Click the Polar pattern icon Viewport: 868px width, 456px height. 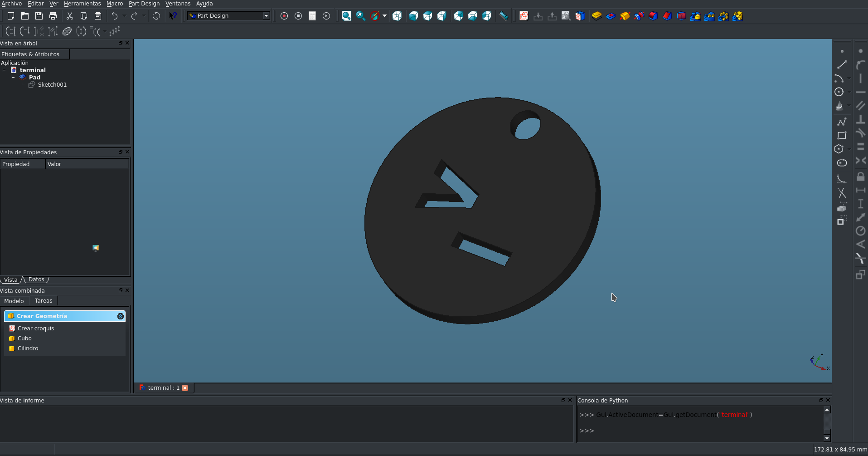point(723,16)
